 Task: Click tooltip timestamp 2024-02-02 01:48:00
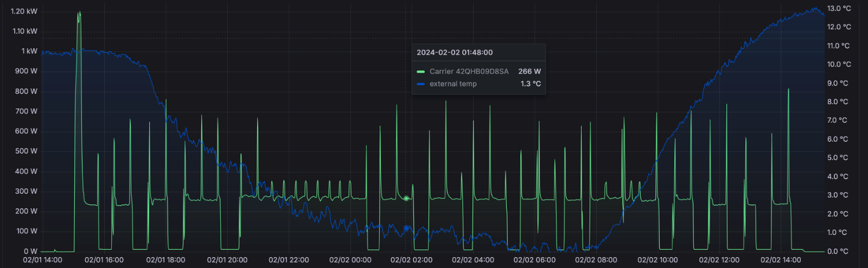(x=455, y=53)
